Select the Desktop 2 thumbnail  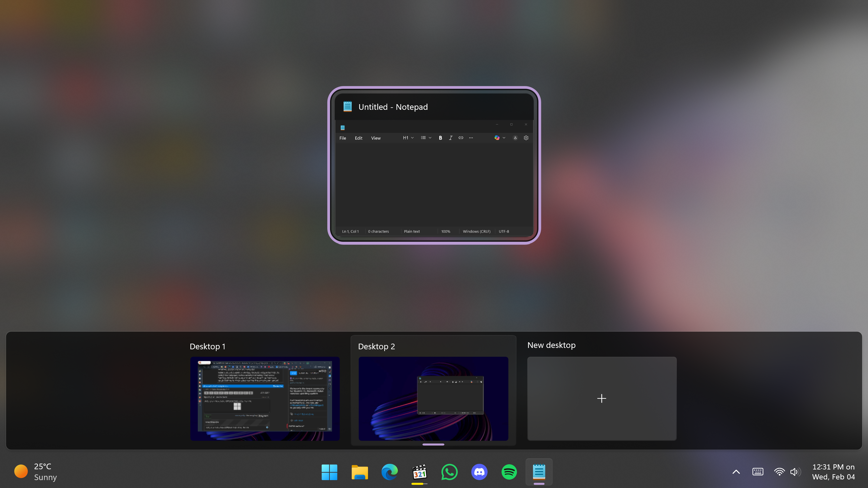click(433, 398)
